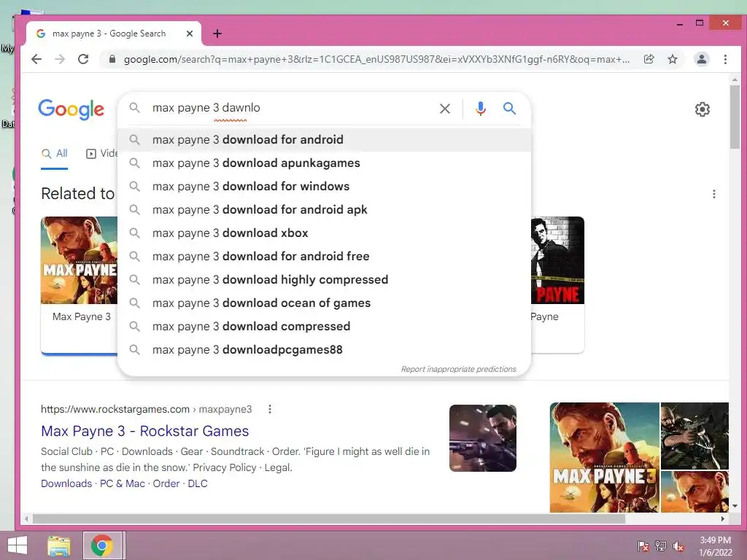The width and height of the screenshot is (747, 560).
Task: Reload the page with the refresh icon
Action: pyautogui.click(x=83, y=59)
